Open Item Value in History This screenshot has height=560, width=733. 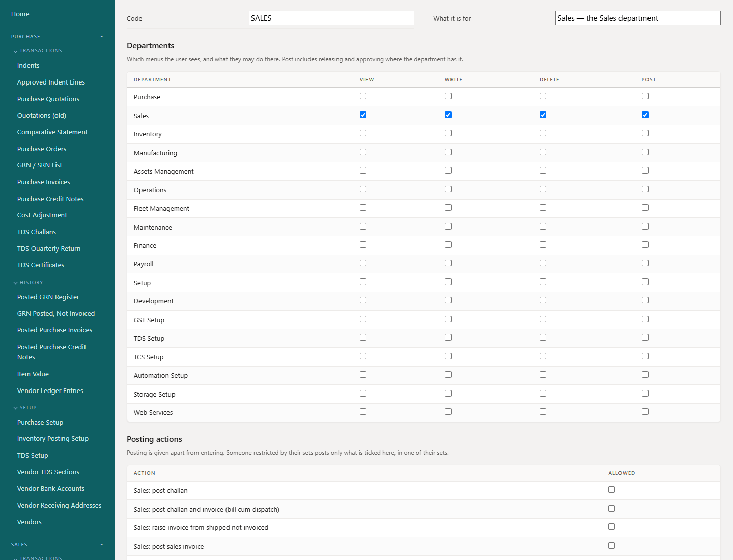click(x=33, y=374)
